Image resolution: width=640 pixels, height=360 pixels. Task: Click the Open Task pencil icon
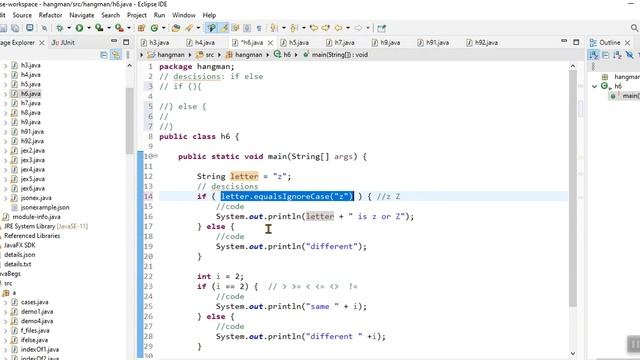(x=189, y=28)
